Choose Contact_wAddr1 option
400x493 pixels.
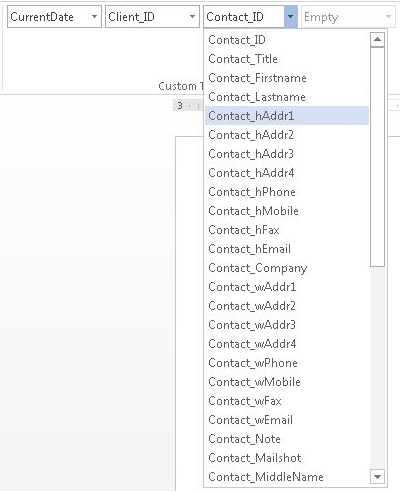287,287
